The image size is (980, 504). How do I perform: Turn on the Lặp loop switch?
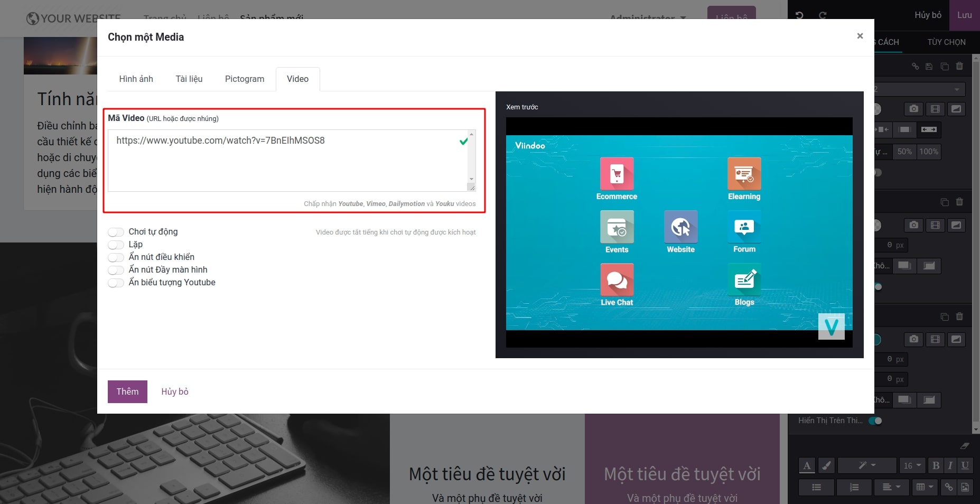point(116,245)
